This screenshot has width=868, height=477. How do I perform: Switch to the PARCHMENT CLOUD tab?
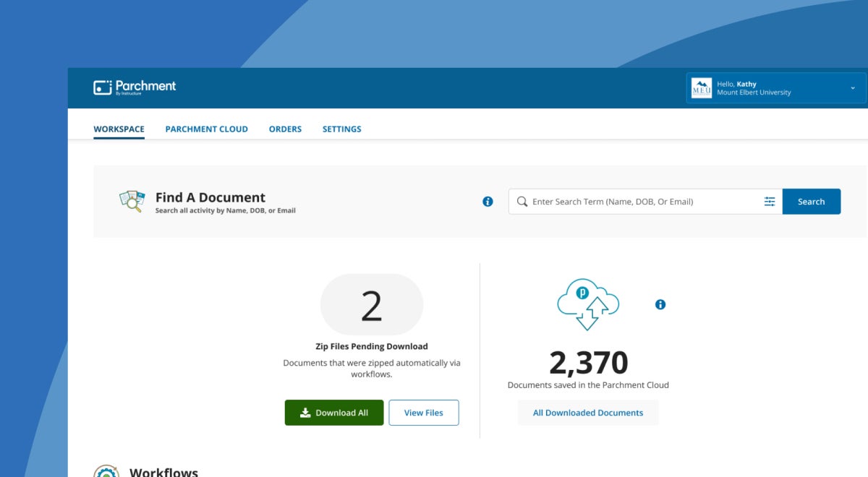pos(206,129)
